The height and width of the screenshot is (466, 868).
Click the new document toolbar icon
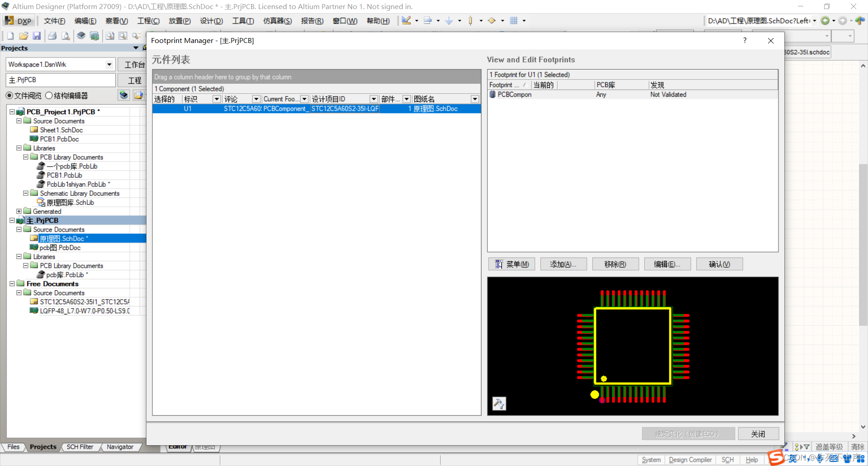pos(10,36)
